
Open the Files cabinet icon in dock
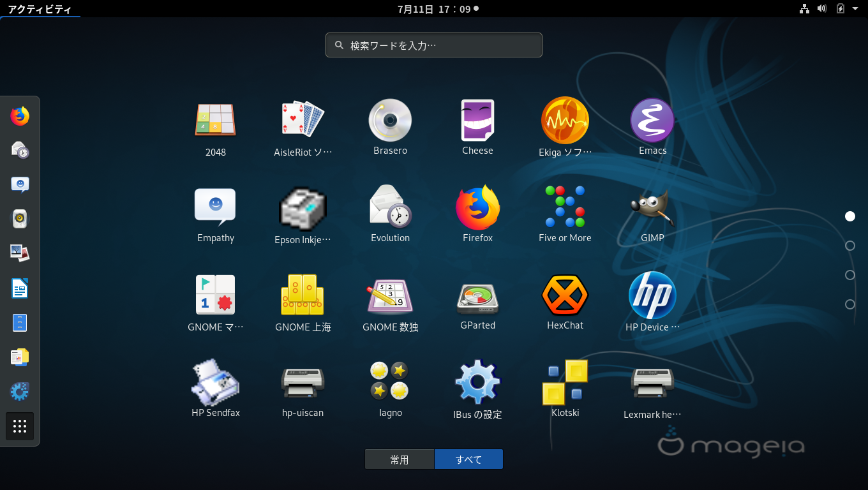(20, 322)
